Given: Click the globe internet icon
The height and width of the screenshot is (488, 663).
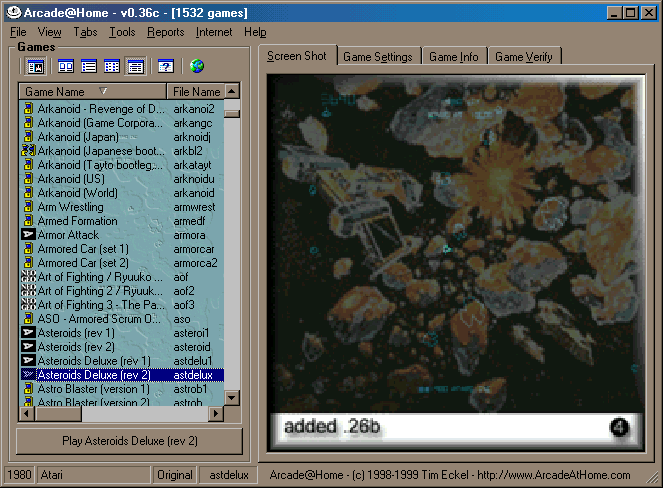Looking at the screenshot, I should tap(197, 66).
